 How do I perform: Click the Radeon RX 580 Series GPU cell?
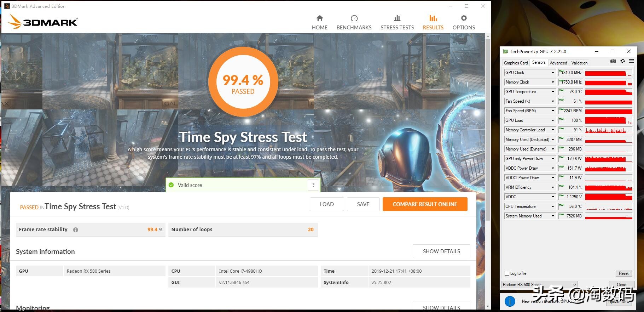[114, 271]
